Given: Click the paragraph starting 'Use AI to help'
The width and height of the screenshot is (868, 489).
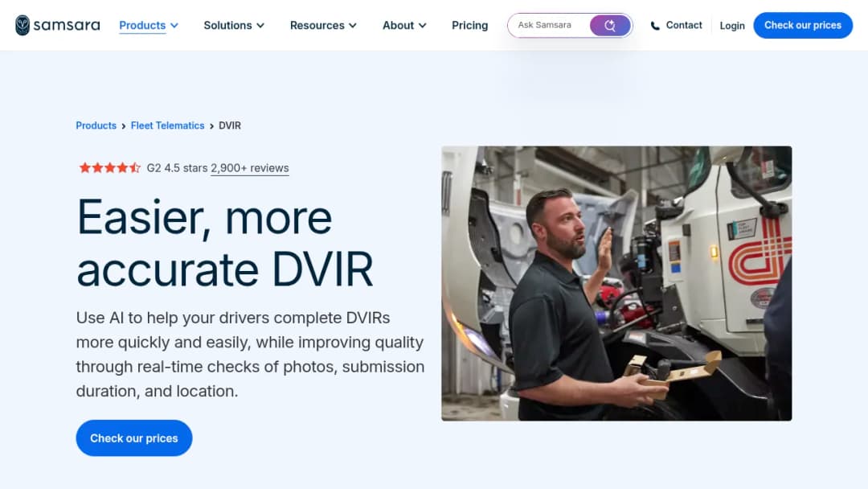Looking at the screenshot, I should [250, 355].
